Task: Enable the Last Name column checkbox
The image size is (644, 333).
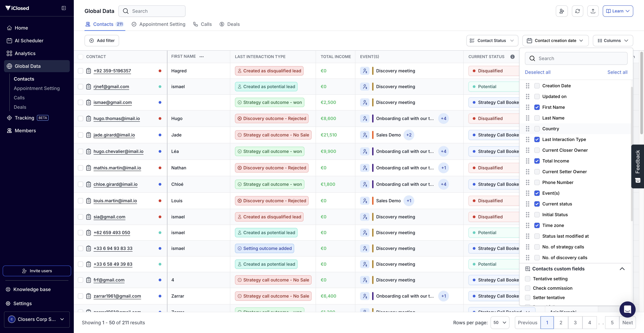Action: (537, 118)
